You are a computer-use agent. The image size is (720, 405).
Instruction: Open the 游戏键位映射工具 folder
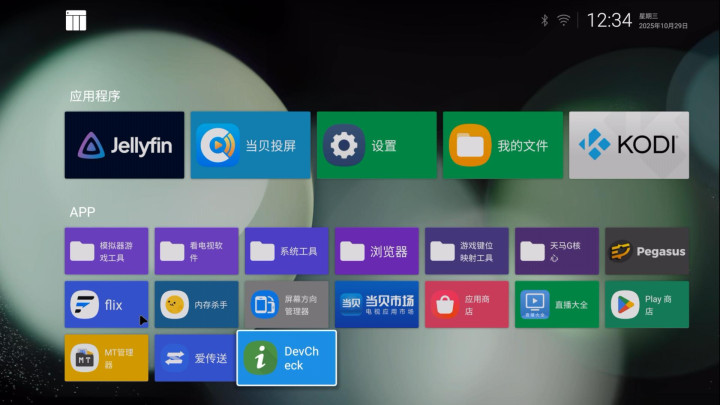[x=467, y=251]
